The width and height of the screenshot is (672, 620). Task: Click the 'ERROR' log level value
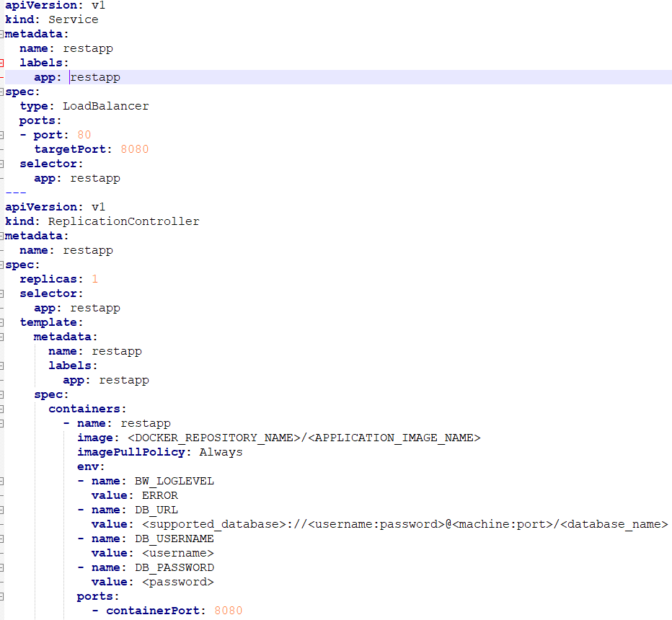pyautogui.click(x=160, y=496)
